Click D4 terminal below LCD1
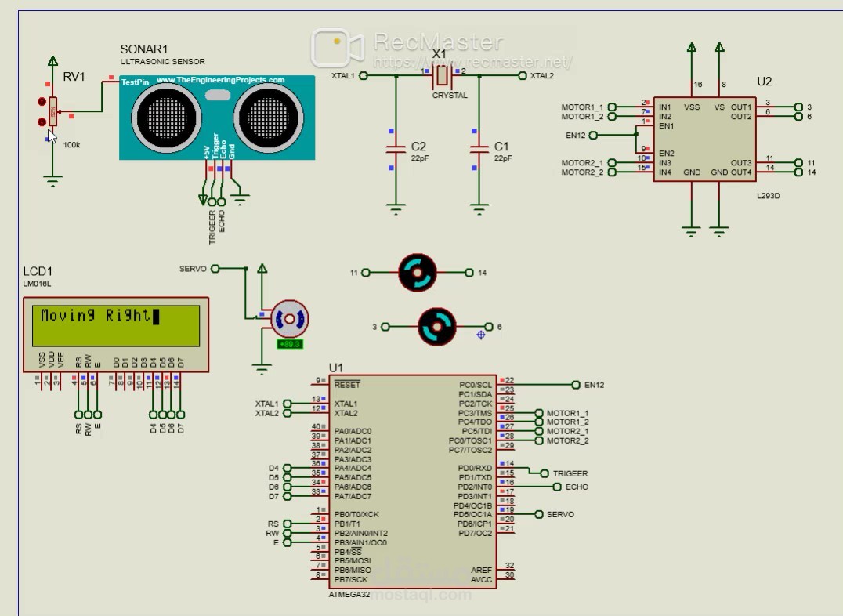 tap(154, 415)
